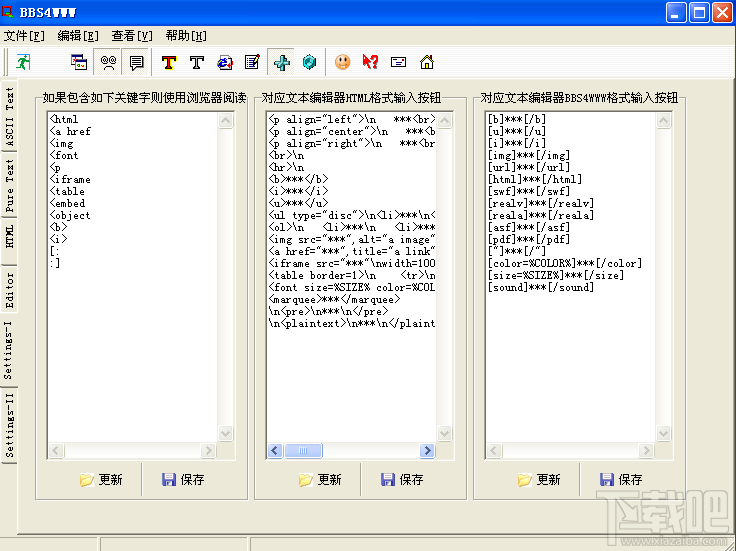
Task: Click the '<a href' keyword line
Action: [70, 131]
